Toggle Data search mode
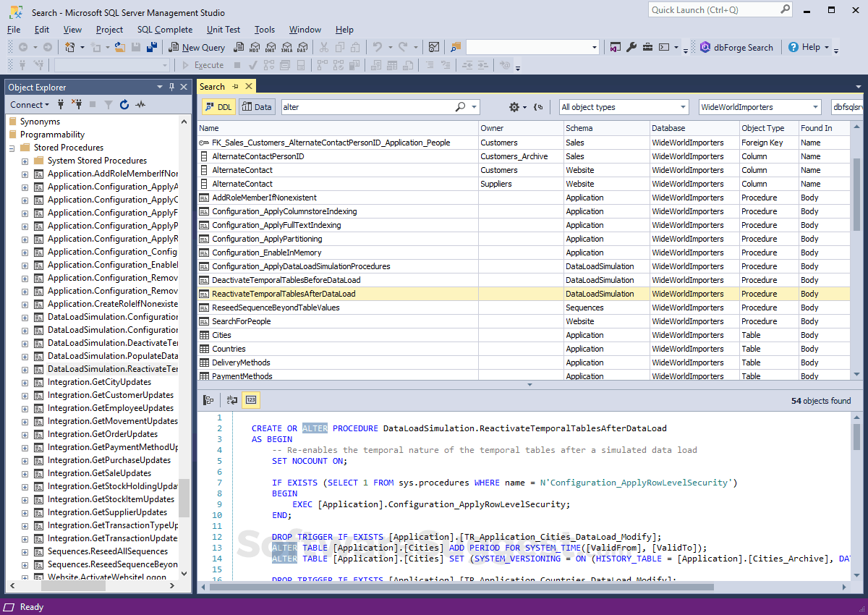Image resolution: width=868 pixels, height=615 pixels. click(256, 107)
